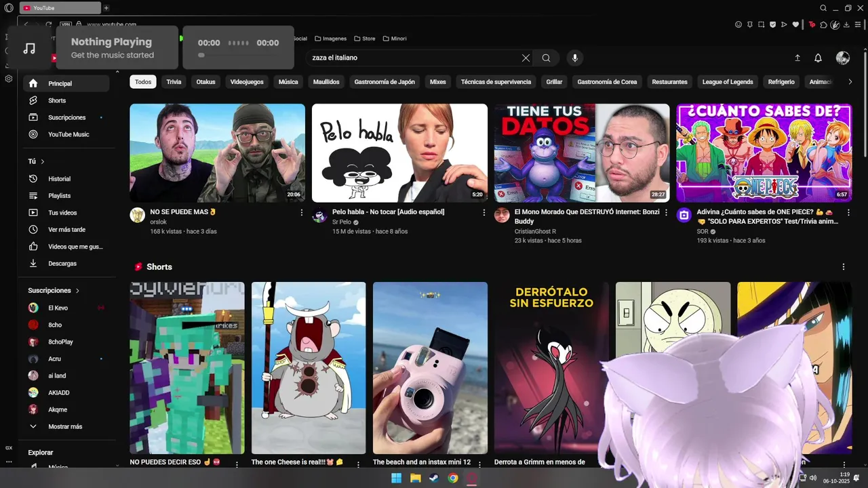Open File Explorer from taskbar
Image resolution: width=868 pixels, height=488 pixels.
tap(416, 478)
